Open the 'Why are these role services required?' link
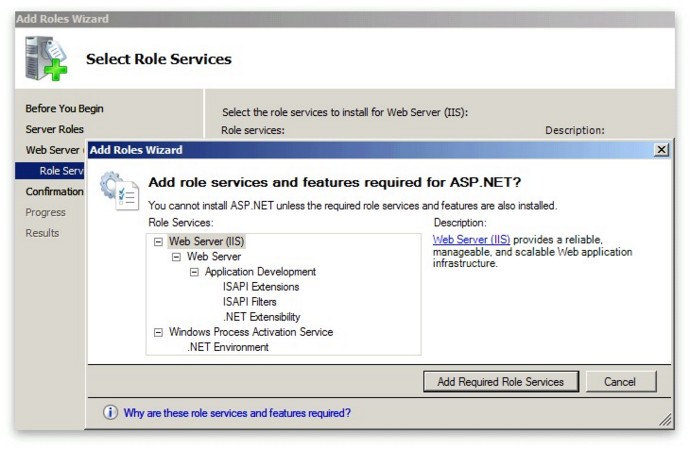This screenshot has height=449, width=690. click(x=237, y=413)
